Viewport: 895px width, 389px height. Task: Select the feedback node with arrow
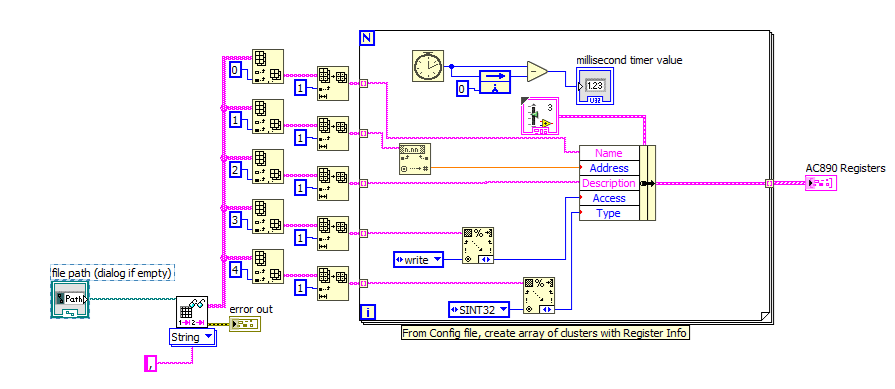click(495, 82)
